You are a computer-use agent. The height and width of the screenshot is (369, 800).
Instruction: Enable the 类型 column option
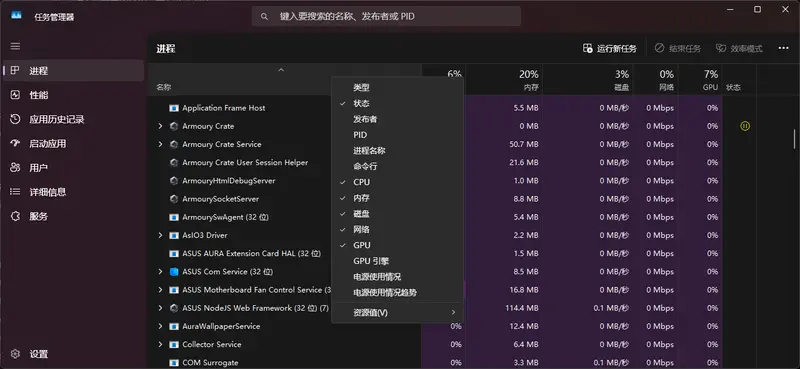[397, 87]
